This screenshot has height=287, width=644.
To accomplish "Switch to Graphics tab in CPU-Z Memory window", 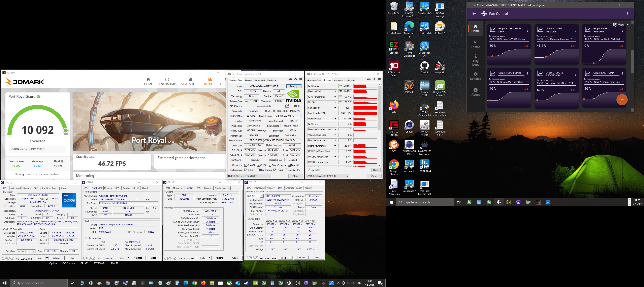I will [x=208, y=188].
